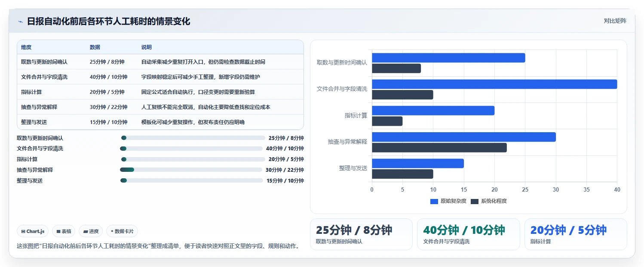Click description starting 自动采集减少重复打开入口
The width and height of the screenshot is (644, 267).
pyautogui.click(x=203, y=62)
